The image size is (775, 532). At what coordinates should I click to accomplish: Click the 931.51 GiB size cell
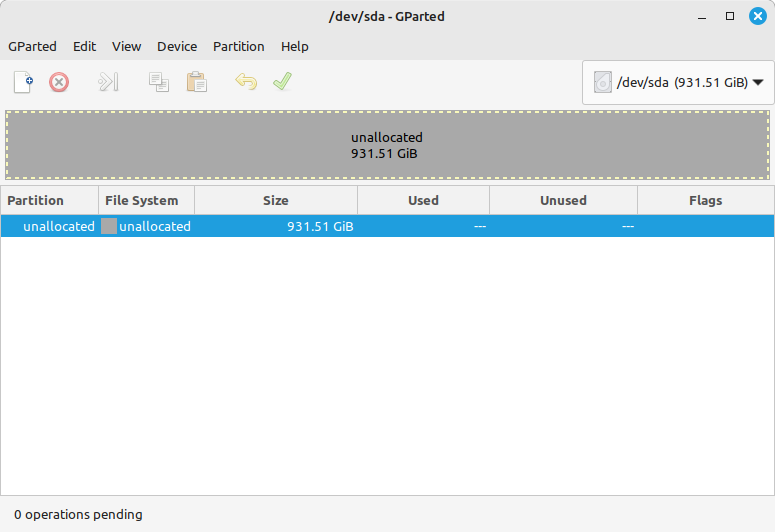click(320, 226)
